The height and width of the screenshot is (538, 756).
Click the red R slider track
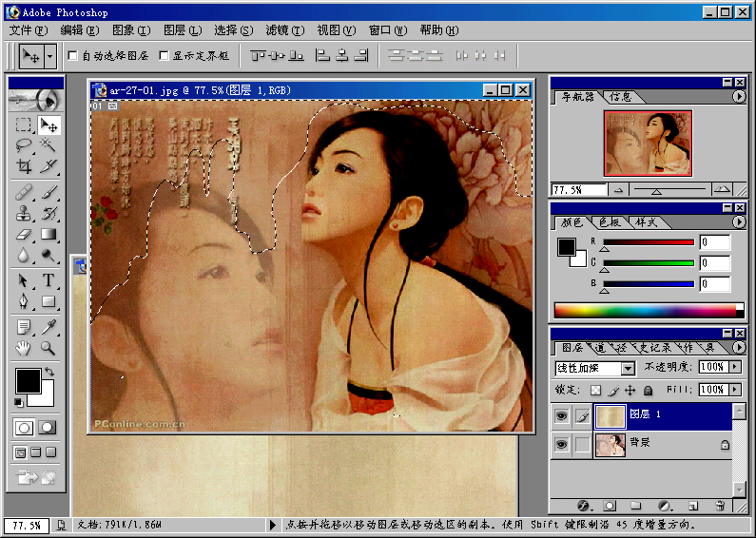(x=649, y=242)
